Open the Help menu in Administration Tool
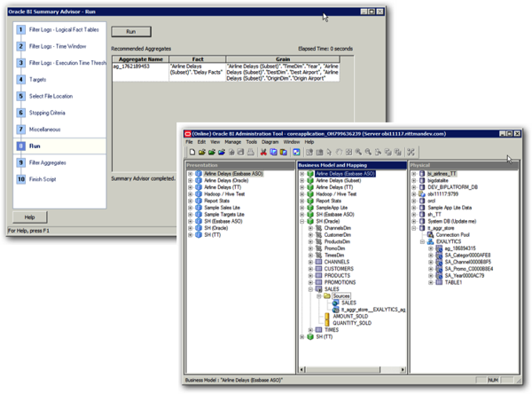532x394 pixels. 309,142
